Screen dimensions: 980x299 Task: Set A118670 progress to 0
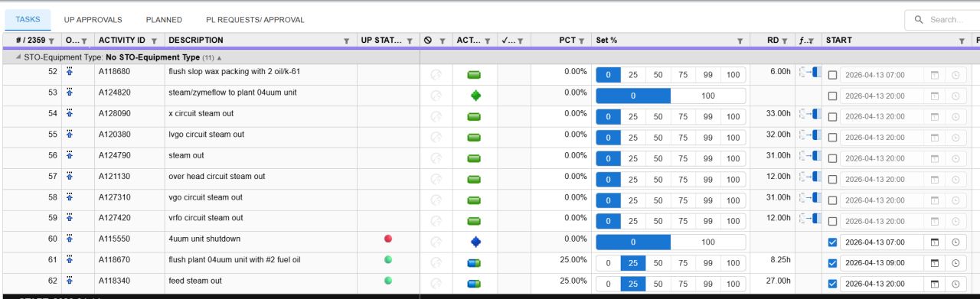(x=608, y=263)
